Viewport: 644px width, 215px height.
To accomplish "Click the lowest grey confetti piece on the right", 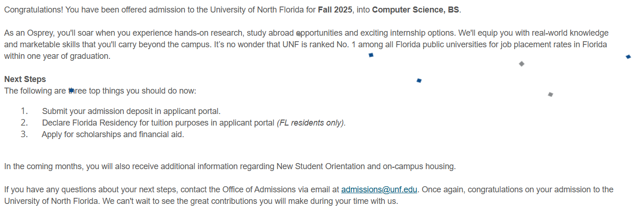I will [x=550, y=95].
